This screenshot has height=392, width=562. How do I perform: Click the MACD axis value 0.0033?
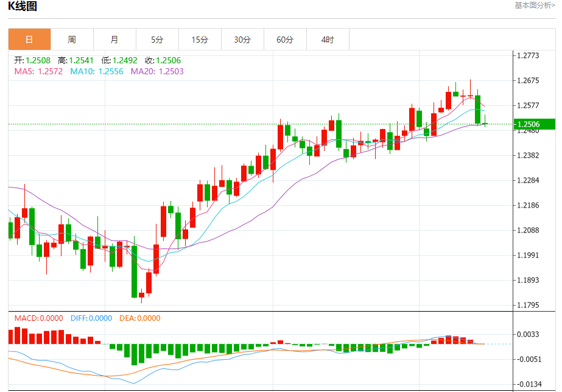click(527, 334)
